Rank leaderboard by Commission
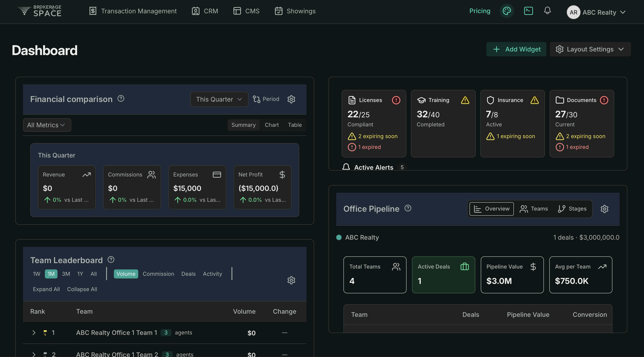The width and height of the screenshot is (644, 357). [158, 274]
